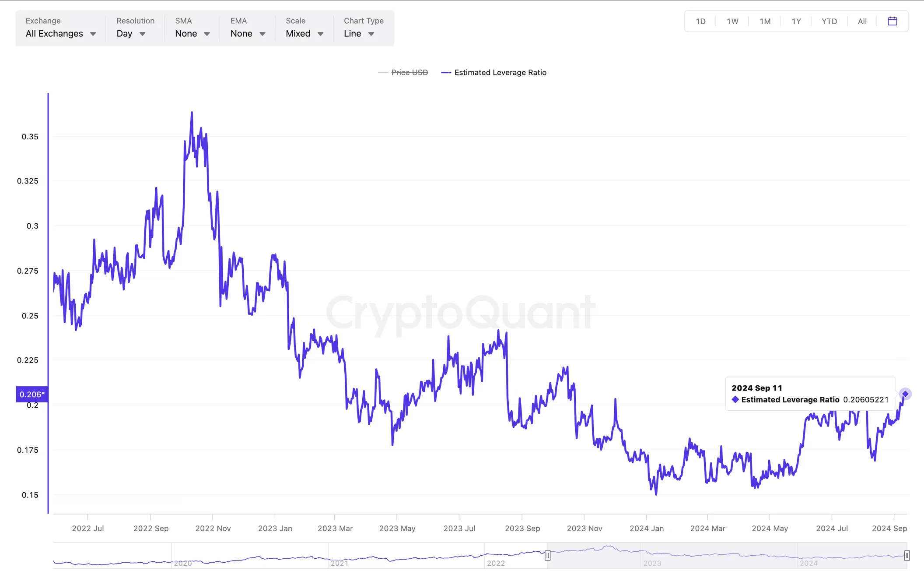Expand the Scale Mixed dropdown
This screenshot has width=924, height=578.
click(304, 28)
